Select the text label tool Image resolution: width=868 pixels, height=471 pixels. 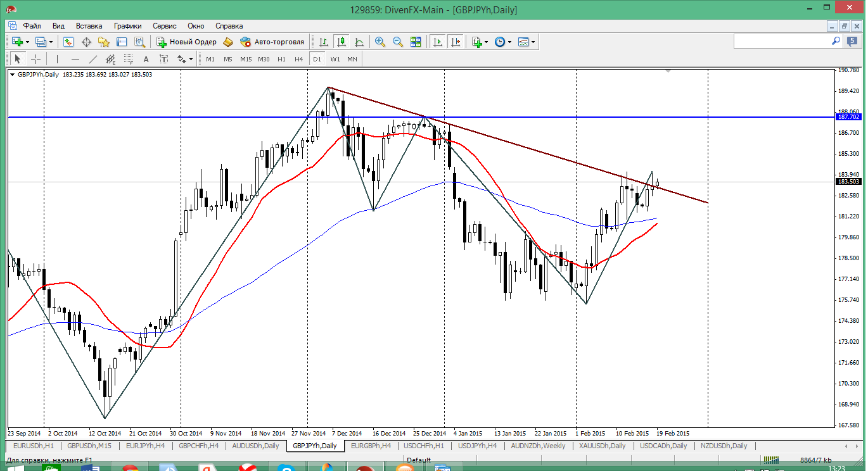point(146,59)
